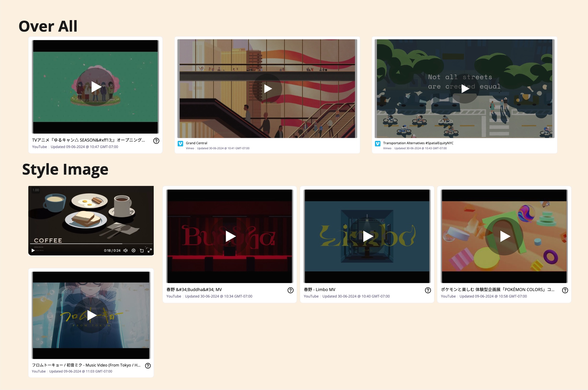Seek along the COFFEE video progress bar
588x390 pixels.
pos(91,244)
